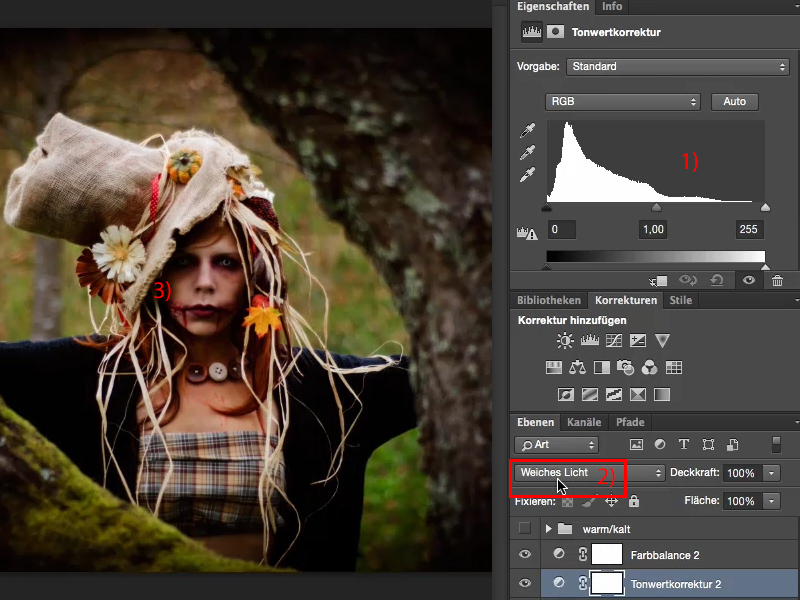Add a Posterize adjustment
This screenshot has width=800, height=600.
click(590, 394)
